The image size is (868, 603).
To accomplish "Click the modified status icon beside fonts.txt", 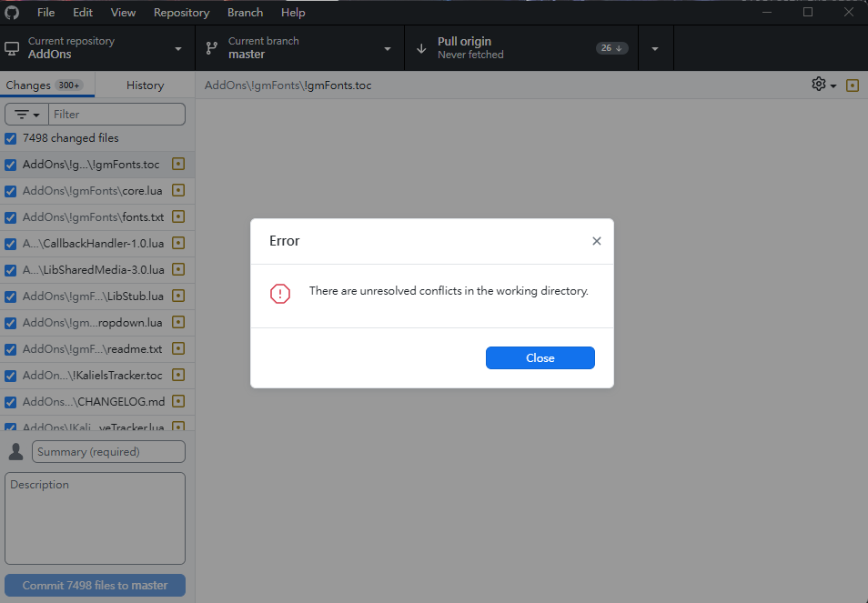I will 178,217.
